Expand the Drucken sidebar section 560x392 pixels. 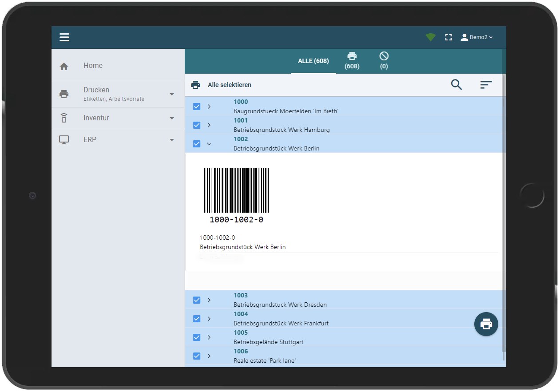tap(172, 94)
